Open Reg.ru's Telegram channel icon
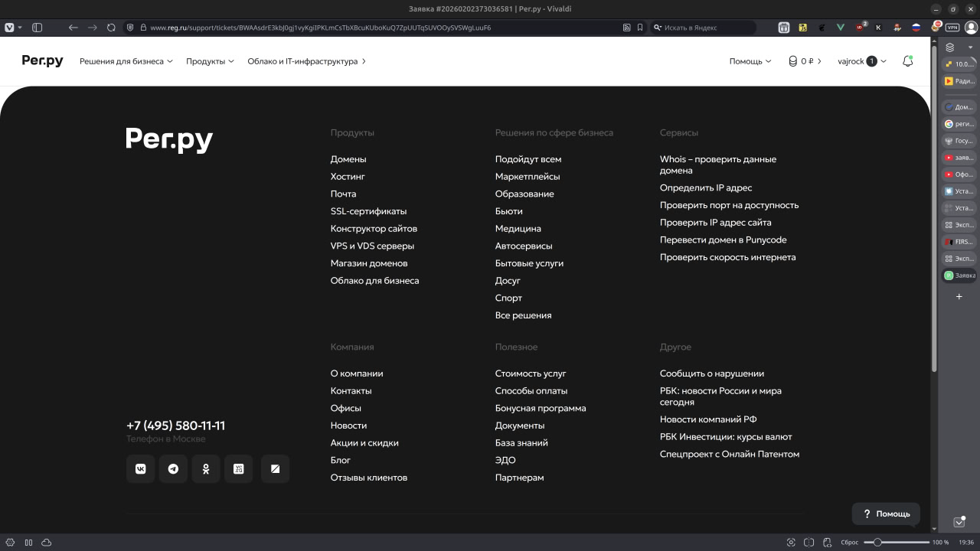Screen dimensions: 980x551 (173, 468)
